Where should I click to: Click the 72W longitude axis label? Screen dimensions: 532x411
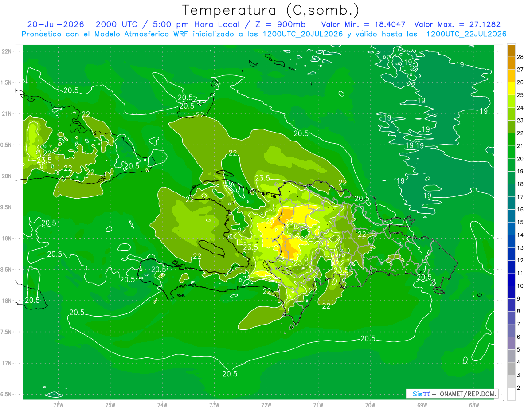pos(266,405)
